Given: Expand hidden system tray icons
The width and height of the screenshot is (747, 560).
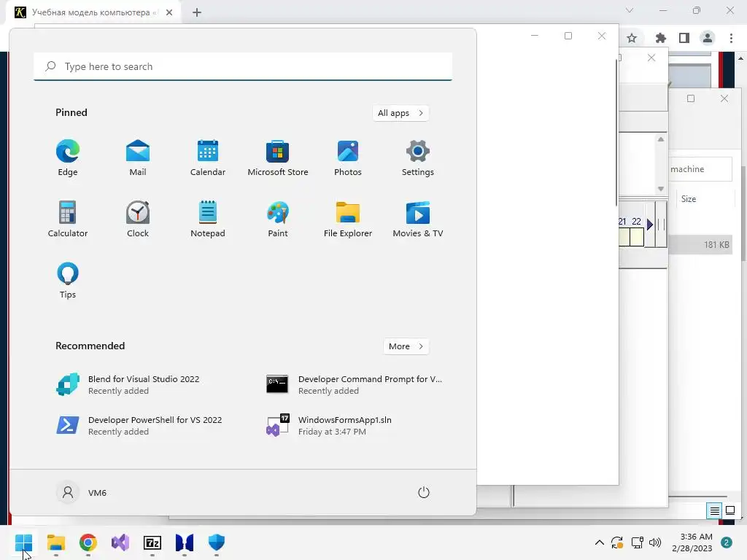Looking at the screenshot, I should 600,542.
